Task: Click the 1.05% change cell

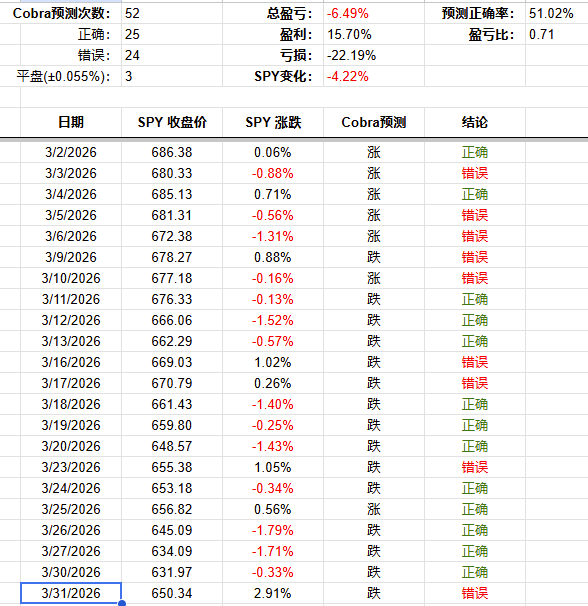Action: (273, 467)
